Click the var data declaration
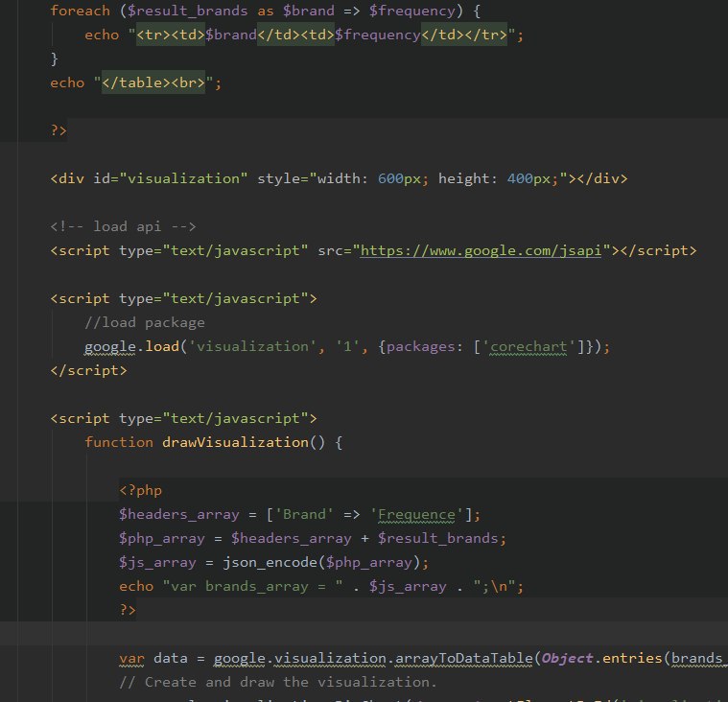 coord(153,658)
